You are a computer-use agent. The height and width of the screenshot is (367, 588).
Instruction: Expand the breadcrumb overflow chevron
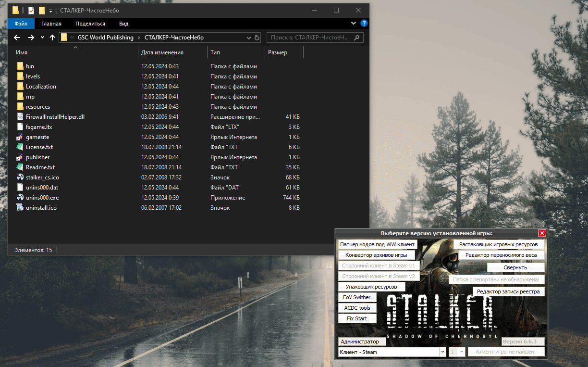pyautogui.click(x=72, y=38)
